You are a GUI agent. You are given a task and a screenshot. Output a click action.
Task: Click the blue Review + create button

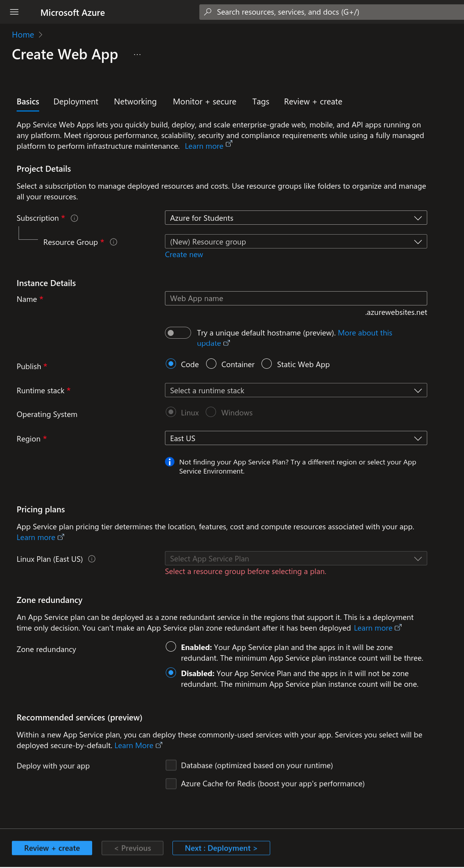52,848
